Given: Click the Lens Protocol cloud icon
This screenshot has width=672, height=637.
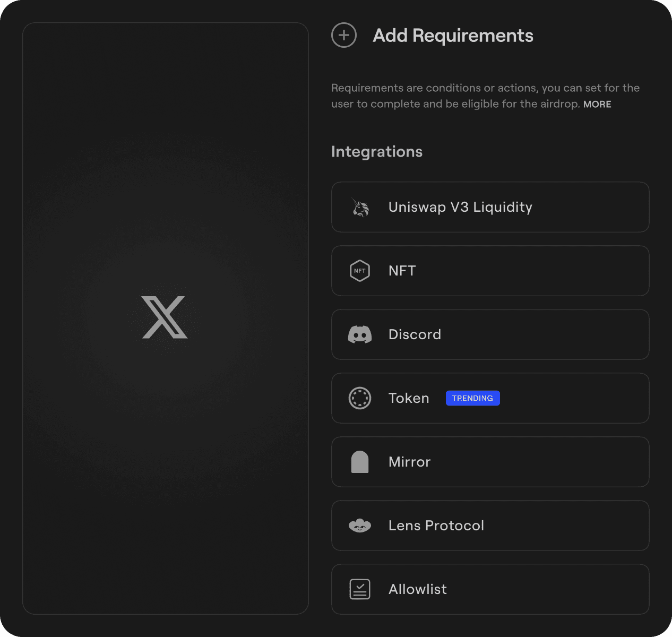Looking at the screenshot, I should tap(360, 526).
